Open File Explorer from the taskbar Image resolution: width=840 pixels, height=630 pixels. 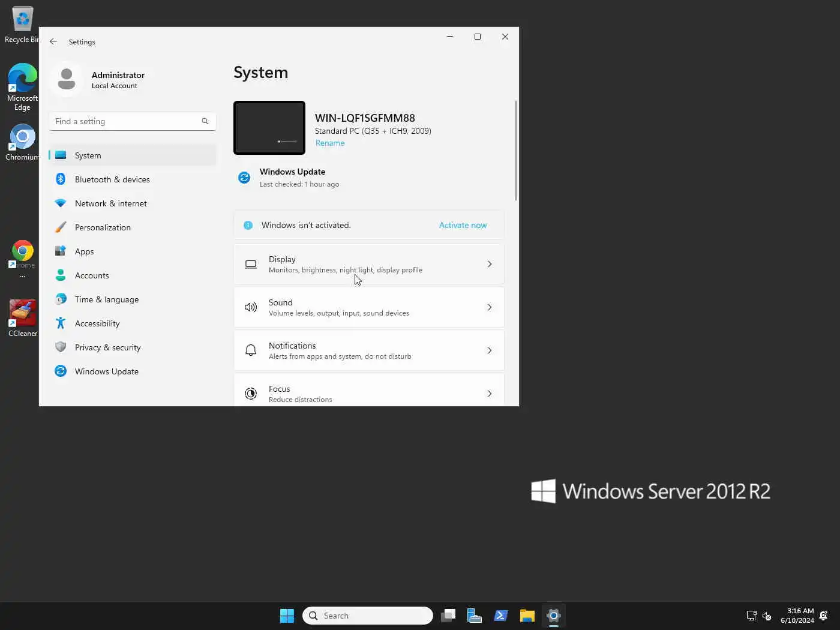coord(527,616)
